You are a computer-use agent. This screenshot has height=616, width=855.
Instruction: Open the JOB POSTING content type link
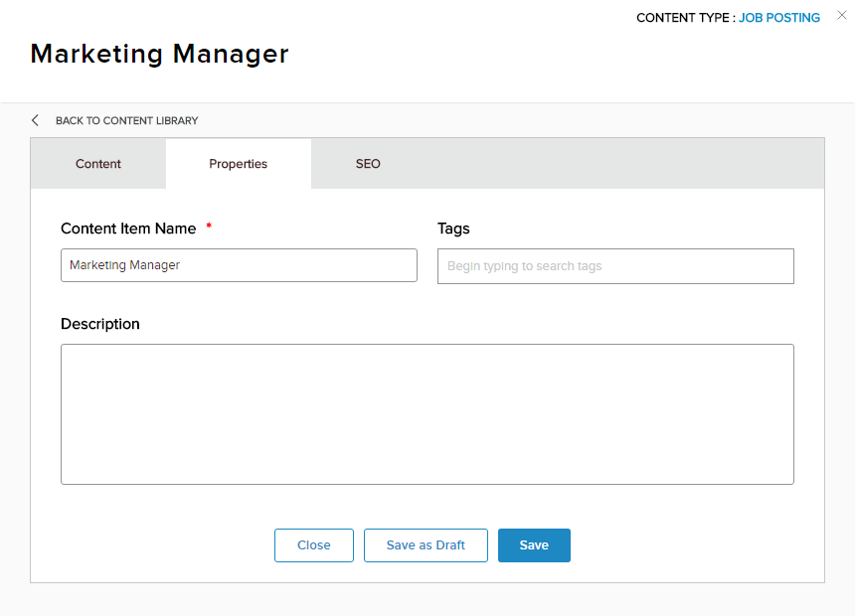tap(779, 18)
